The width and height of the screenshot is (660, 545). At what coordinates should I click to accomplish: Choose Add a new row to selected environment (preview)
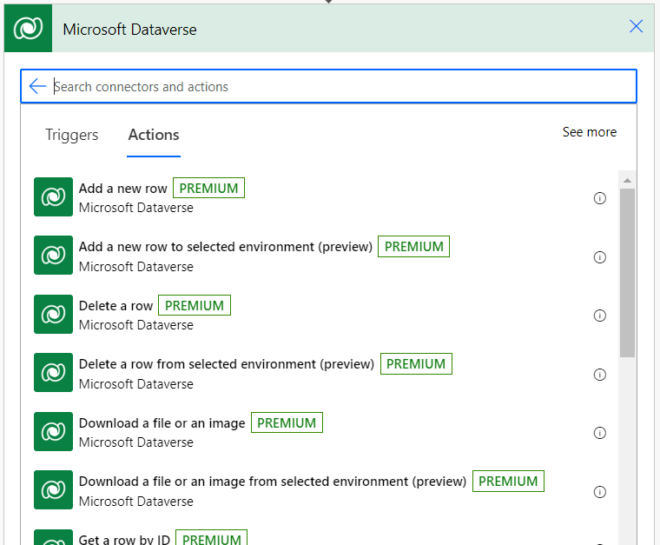[x=226, y=247]
